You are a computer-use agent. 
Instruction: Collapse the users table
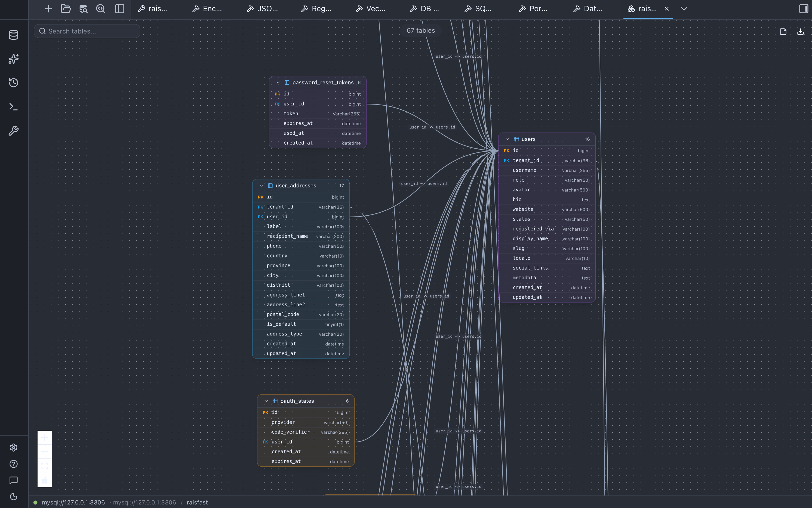tap(507, 139)
